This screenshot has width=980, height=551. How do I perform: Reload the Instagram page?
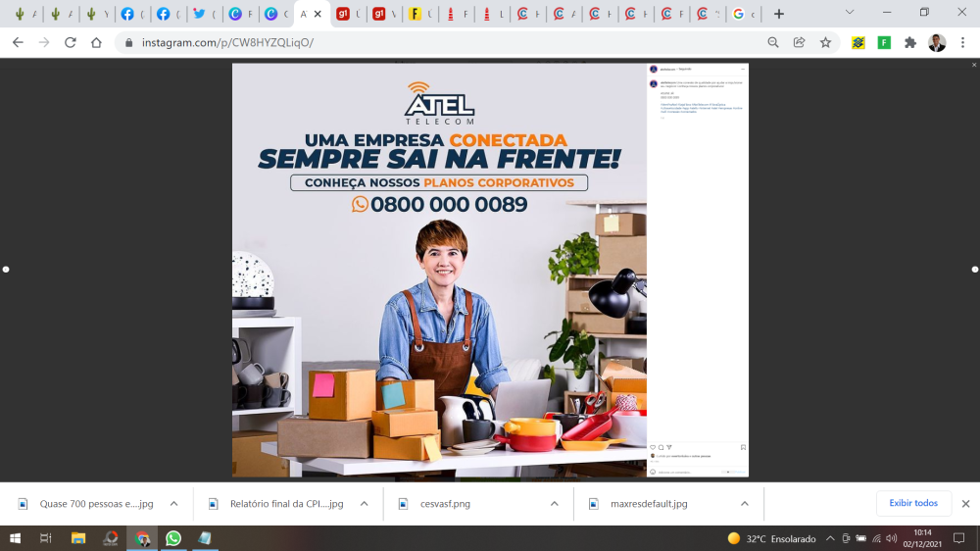point(70,42)
